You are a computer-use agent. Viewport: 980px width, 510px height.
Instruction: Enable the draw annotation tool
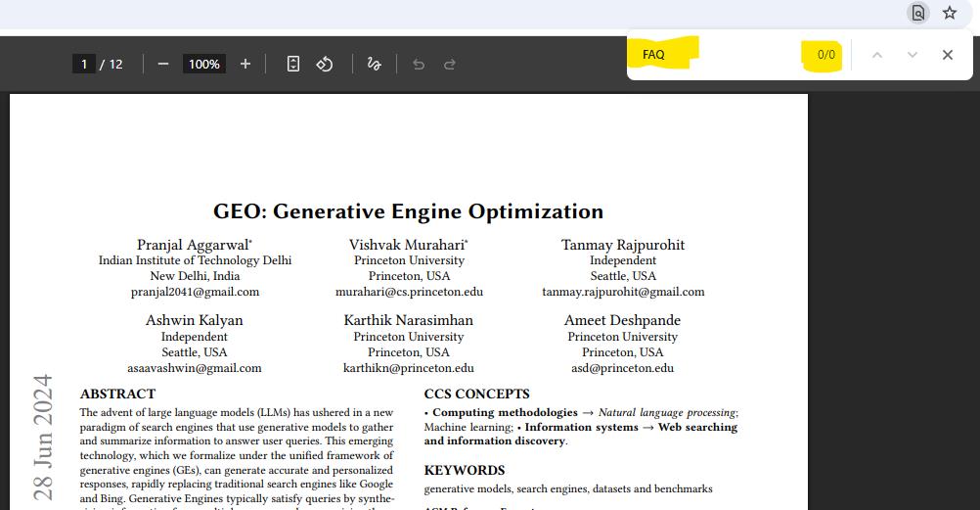coord(373,64)
